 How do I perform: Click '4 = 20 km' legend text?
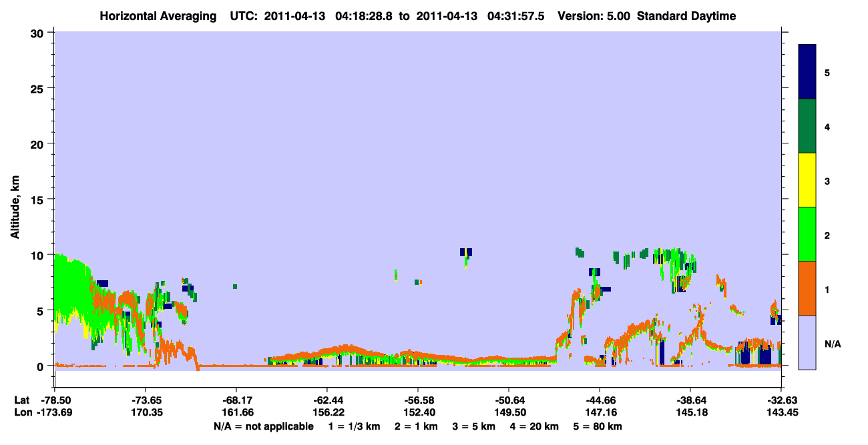tap(535, 426)
